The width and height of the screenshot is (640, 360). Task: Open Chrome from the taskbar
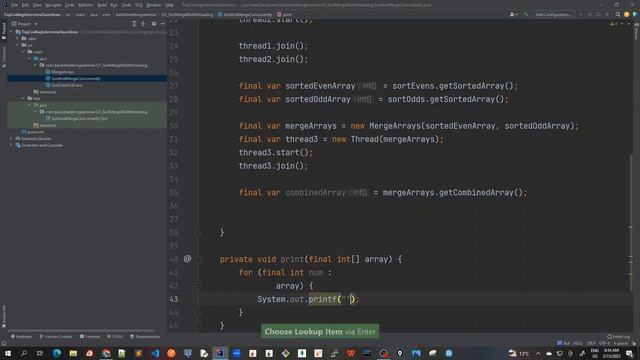[x=106, y=353]
